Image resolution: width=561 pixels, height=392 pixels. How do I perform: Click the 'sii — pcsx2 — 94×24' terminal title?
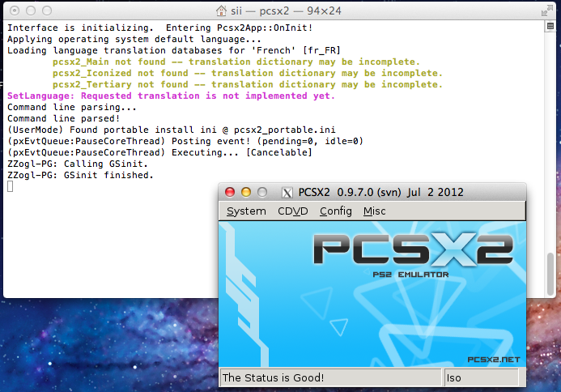coord(286,11)
